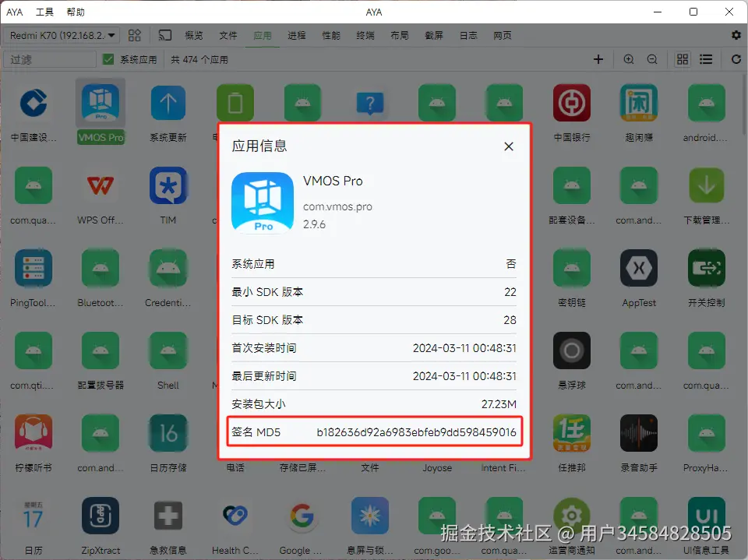Switch to the 概览 tab
748x560 pixels.
(x=194, y=35)
